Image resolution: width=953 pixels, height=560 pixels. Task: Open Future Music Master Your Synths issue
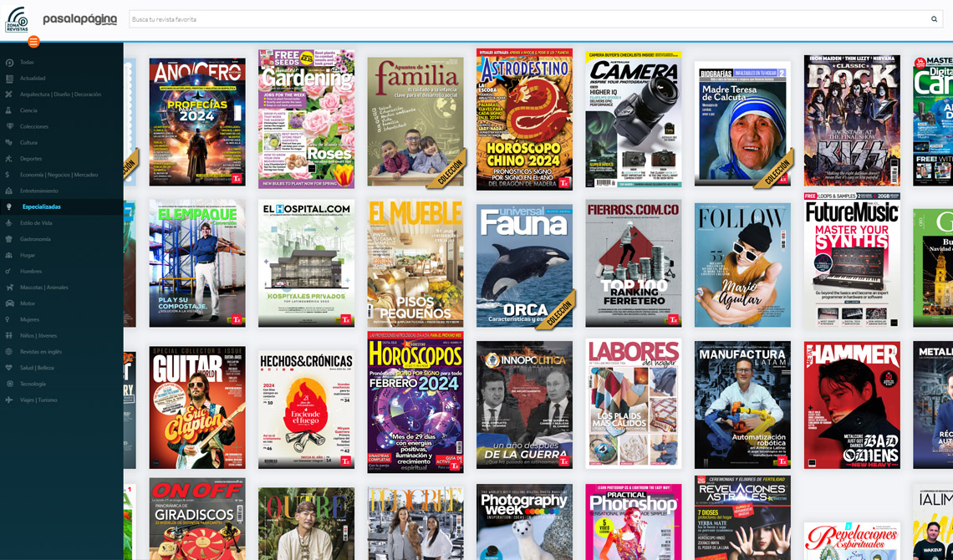[x=852, y=261]
